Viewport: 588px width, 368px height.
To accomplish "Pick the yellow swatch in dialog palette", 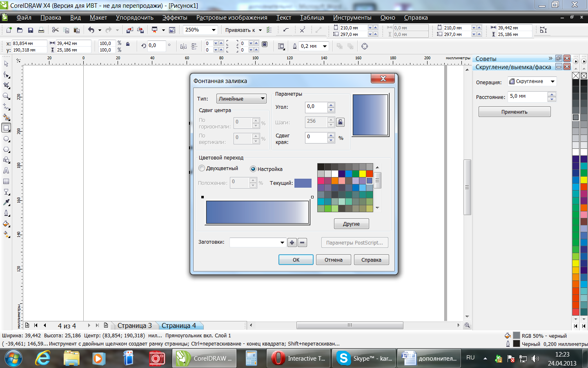I will (x=362, y=174).
